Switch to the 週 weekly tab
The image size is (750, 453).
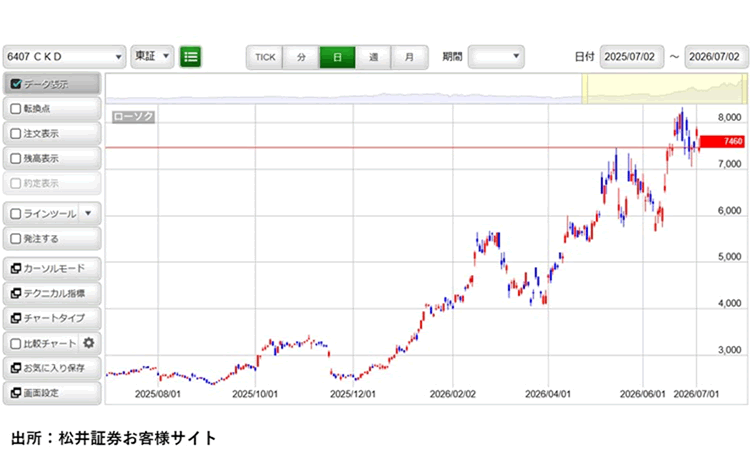[374, 57]
